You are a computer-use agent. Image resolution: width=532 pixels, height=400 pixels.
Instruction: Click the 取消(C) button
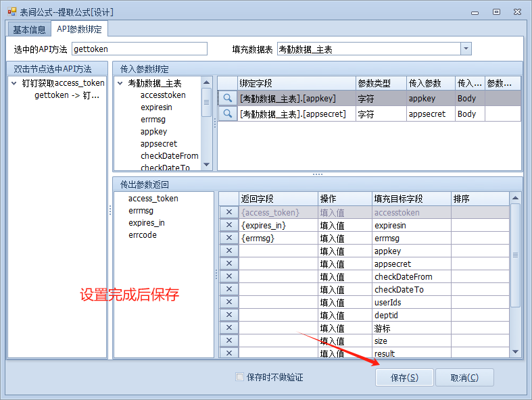coord(464,377)
